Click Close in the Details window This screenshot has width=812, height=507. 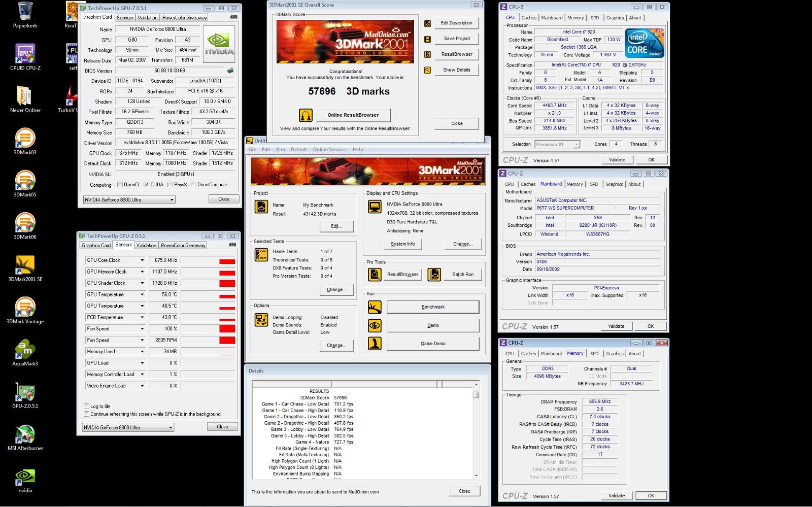464,491
